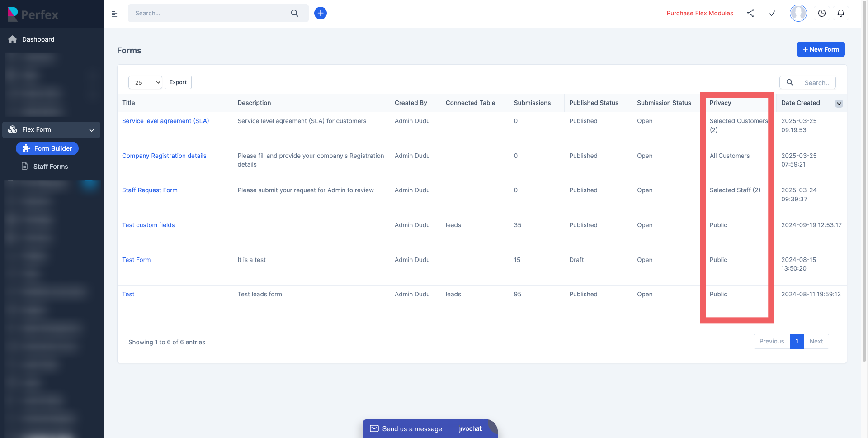
Task: Click the profile avatar icon
Action: [798, 13]
